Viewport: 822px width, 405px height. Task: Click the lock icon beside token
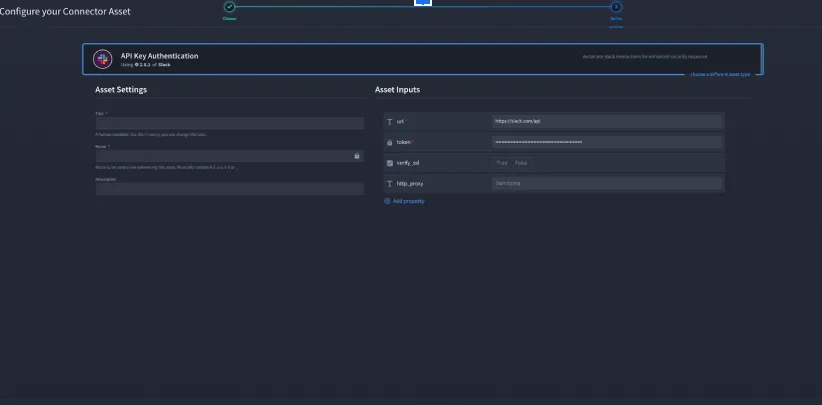[x=390, y=143]
